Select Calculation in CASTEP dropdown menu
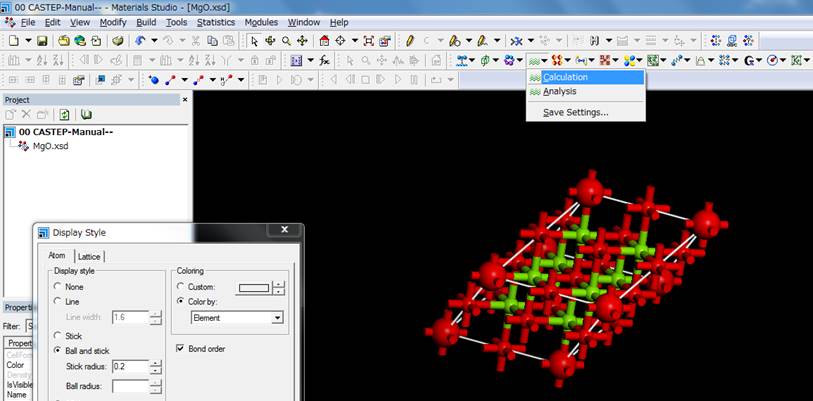This screenshot has width=813, height=401. [586, 77]
